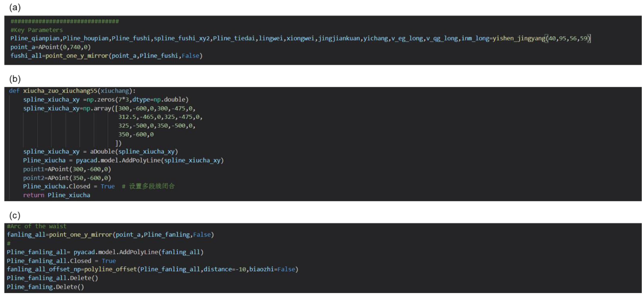The height and width of the screenshot is (296, 644).
Task: Click the "#Key Parameters" comment line
Action: point(36,30)
